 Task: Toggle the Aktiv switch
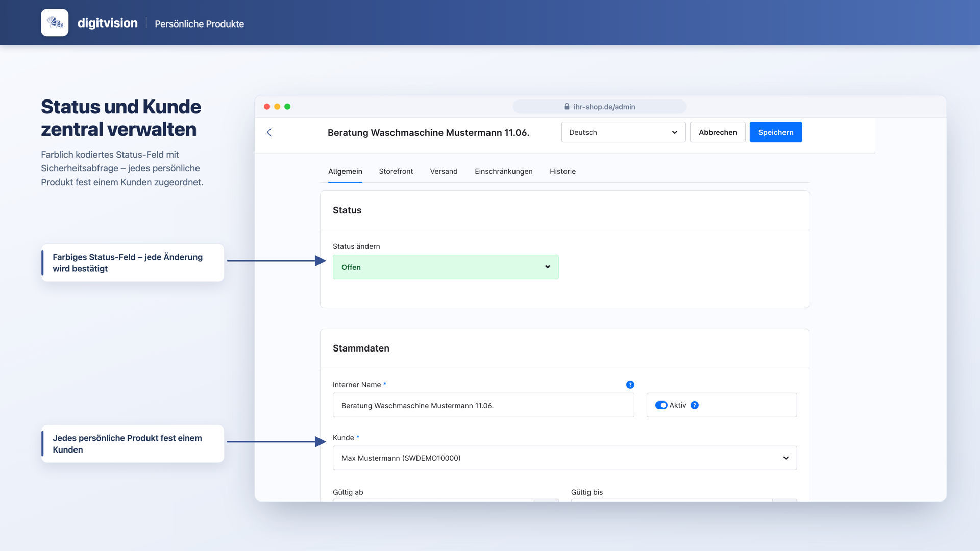point(661,405)
